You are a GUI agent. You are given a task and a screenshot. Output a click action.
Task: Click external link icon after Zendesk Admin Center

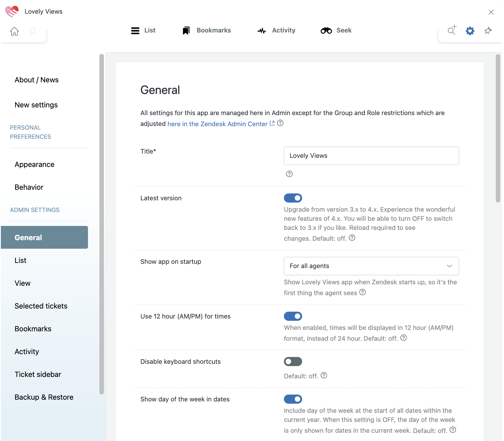(272, 123)
